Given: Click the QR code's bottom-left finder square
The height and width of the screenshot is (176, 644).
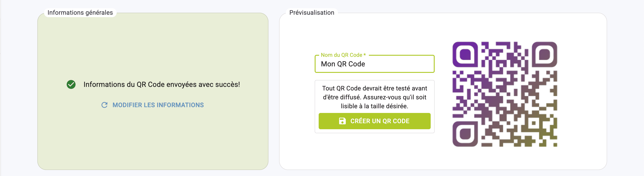Looking at the screenshot, I should click(465, 134).
